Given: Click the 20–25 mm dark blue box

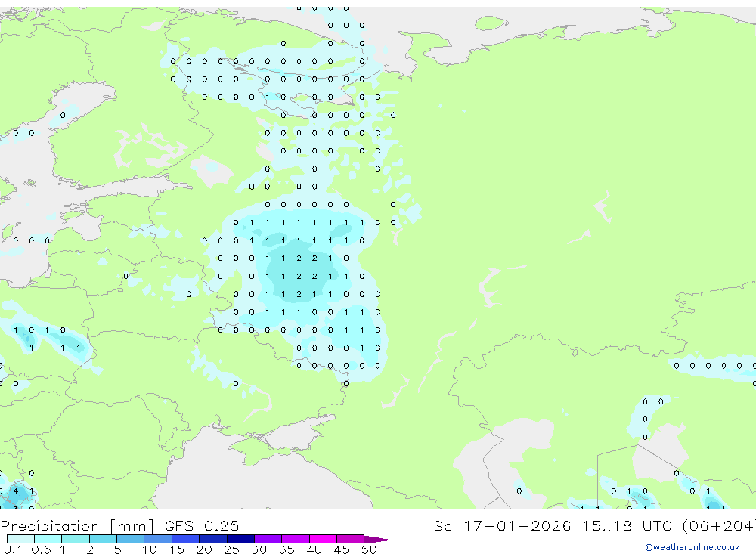Looking at the screenshot, I should tap(213, 539).
